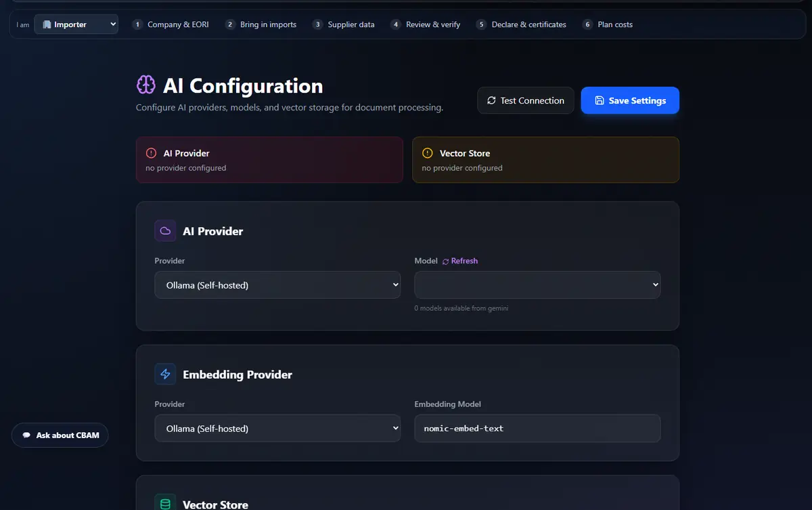
Task: Go to Declare & certificates step
Action: 521,24
